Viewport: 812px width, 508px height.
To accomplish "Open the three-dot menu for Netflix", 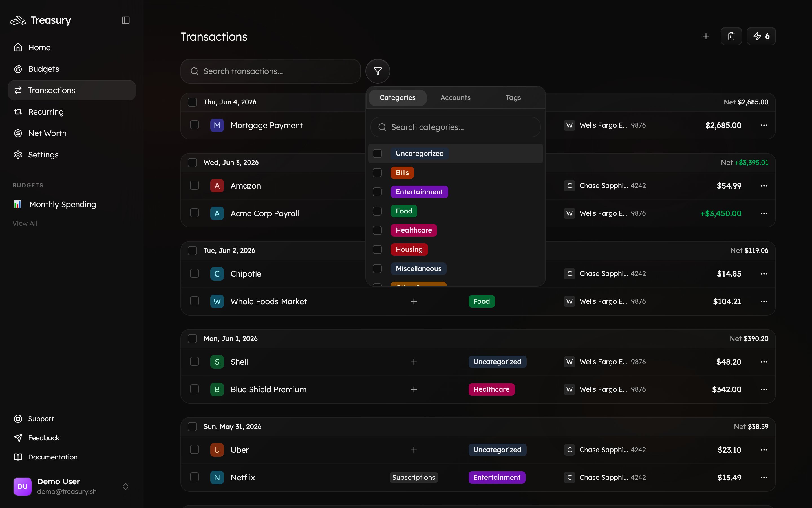I will pos(764,478).
